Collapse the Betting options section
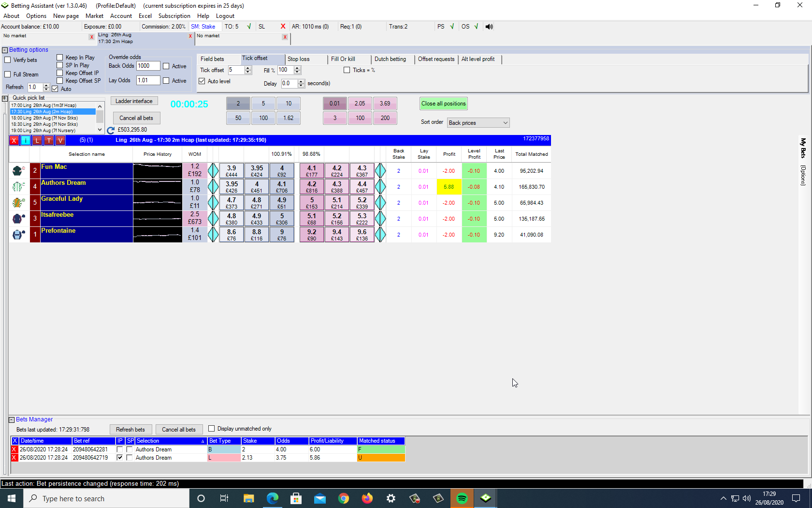The width and height of the screenshot is (812, 508). tap(5, 50)
